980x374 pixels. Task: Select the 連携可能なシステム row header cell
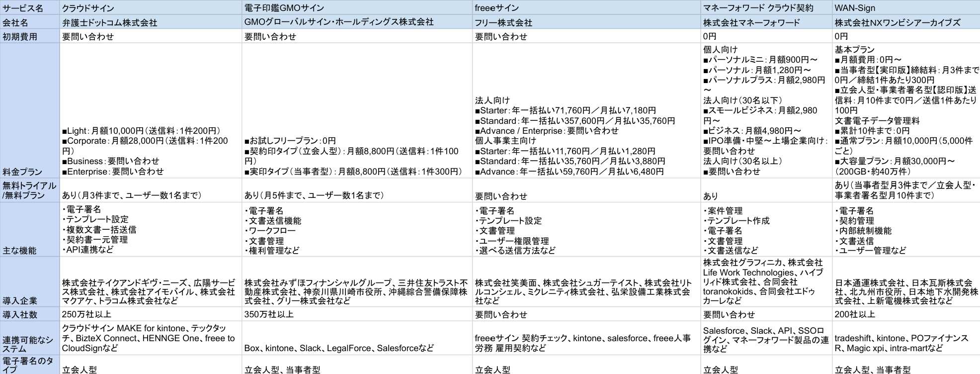coord(30,338)
